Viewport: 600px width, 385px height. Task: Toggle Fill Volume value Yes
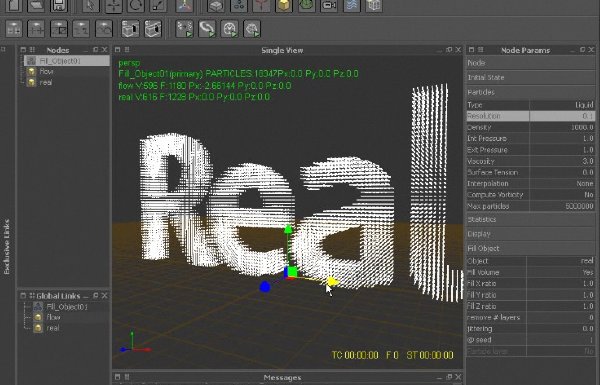560,272
